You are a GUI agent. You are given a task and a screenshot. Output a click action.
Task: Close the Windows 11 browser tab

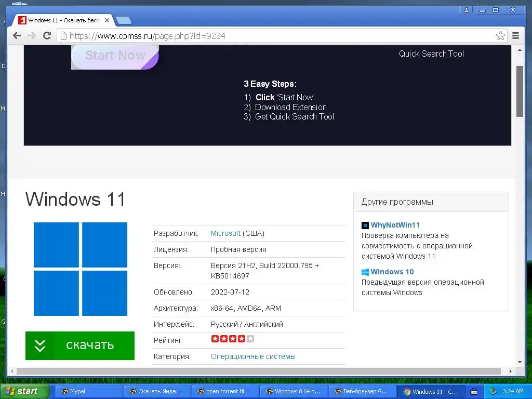coord(107,20)
